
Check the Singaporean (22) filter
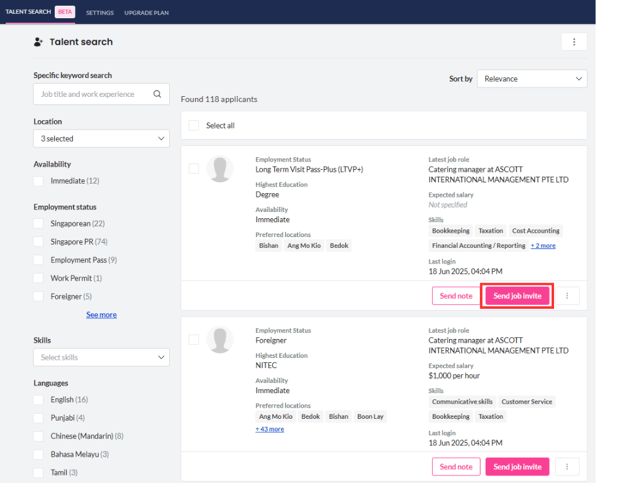pyautogui.click(x=38, y=223)
